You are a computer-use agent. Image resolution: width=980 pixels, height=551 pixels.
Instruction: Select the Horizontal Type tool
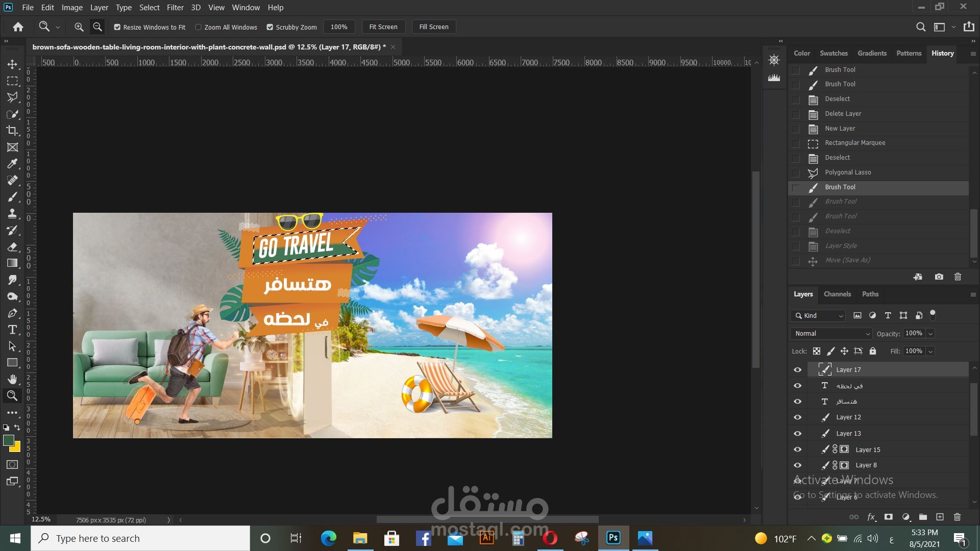point(12,330)
